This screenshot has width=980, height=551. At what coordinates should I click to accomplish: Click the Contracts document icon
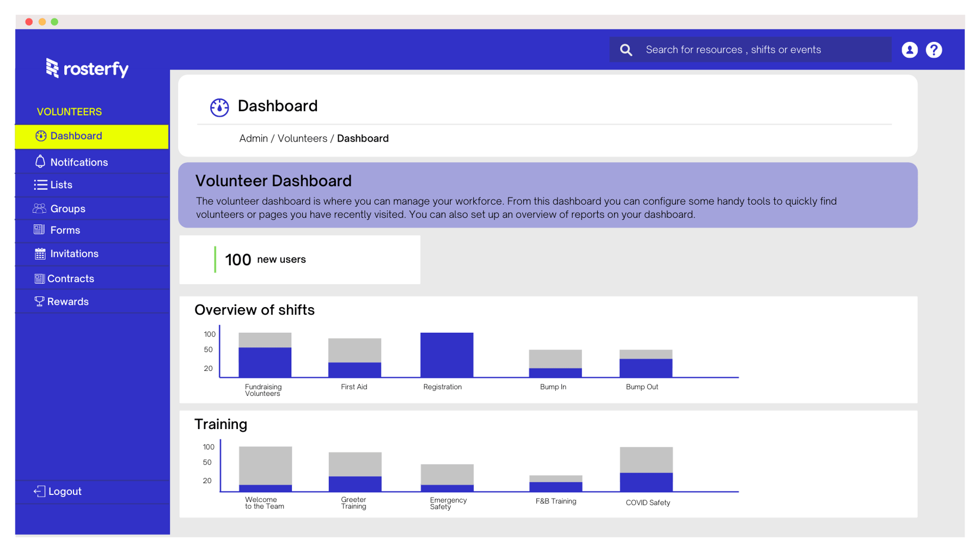(x=39, y=278)
